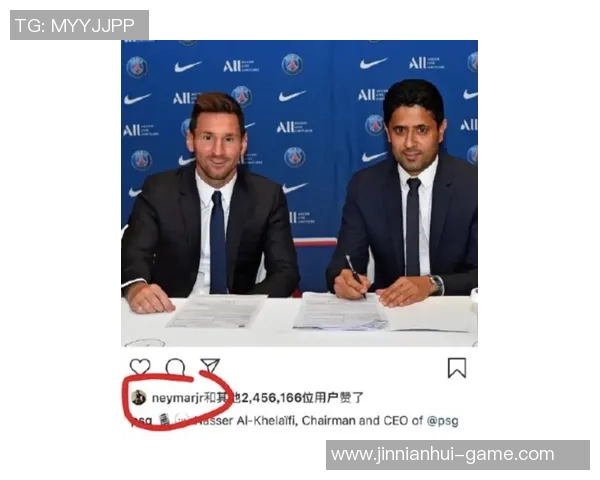The width and height of the screenshot is (600, 480).
Task: Share the post via paper plane icon
Action: pyautogui.click(x=210, y=366)
